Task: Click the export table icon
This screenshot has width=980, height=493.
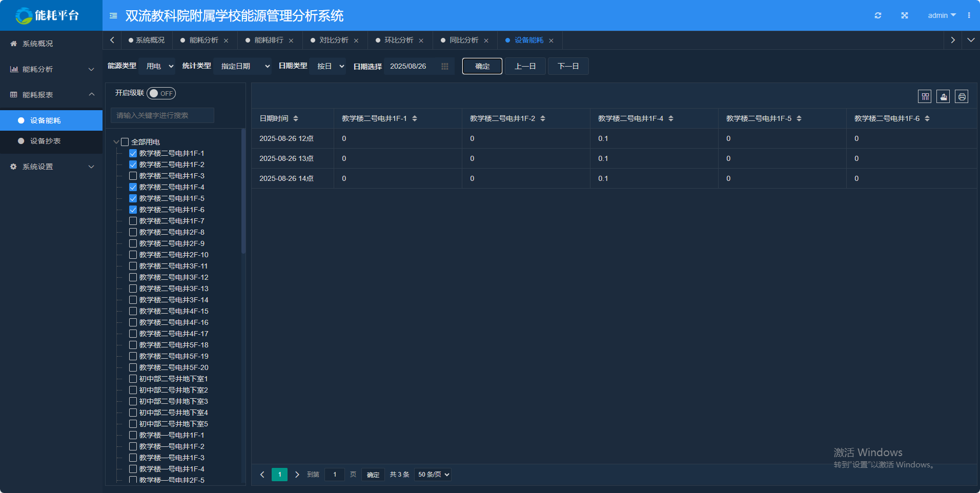Action: tap(943, 96)
